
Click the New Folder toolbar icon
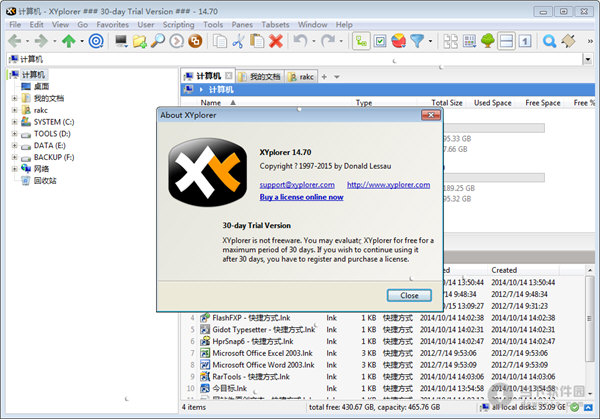coord(140,41)
